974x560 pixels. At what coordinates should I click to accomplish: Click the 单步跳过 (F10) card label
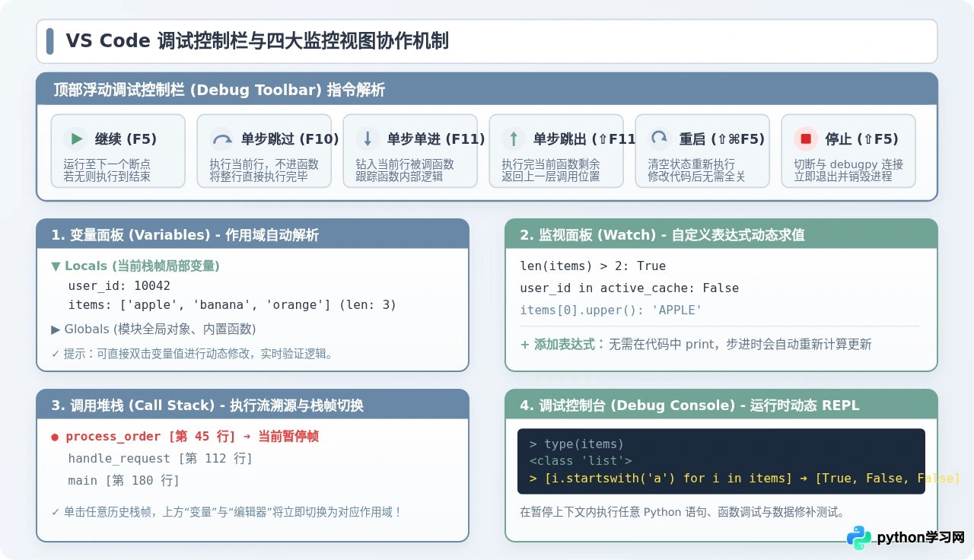point(290,139)
